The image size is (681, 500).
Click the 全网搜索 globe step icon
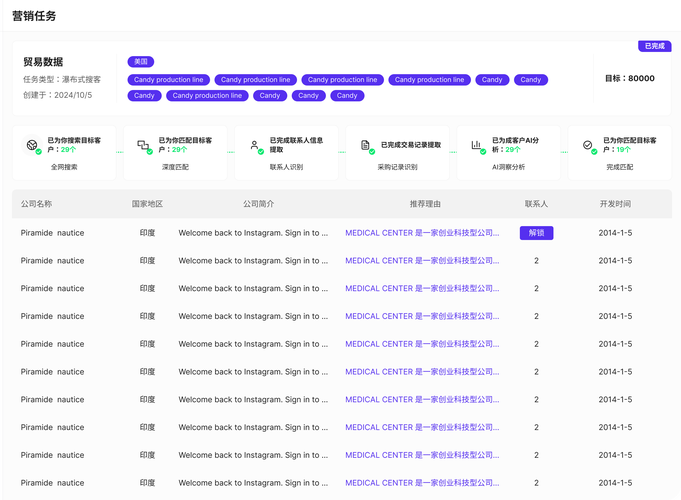click(32, 145)
